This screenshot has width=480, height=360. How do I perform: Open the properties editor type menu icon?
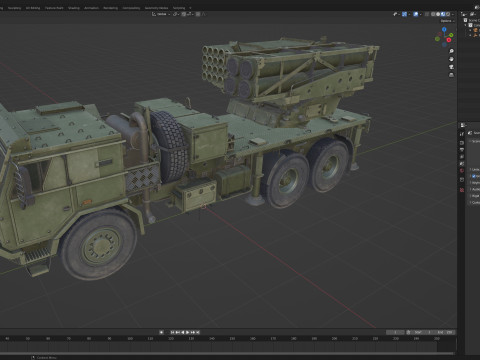[x=463, y=125]
